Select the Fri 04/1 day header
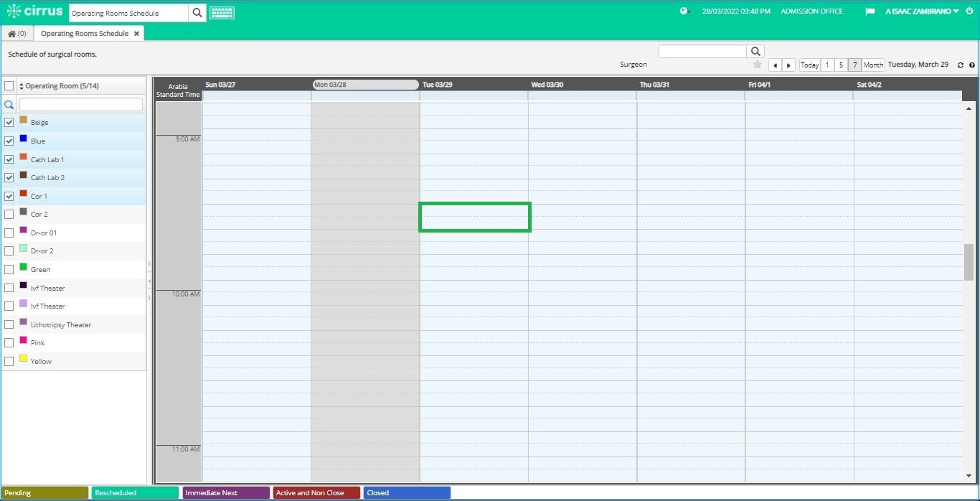Image resolution: width=980 pixels, height=501 pixels. pos(759,85)
